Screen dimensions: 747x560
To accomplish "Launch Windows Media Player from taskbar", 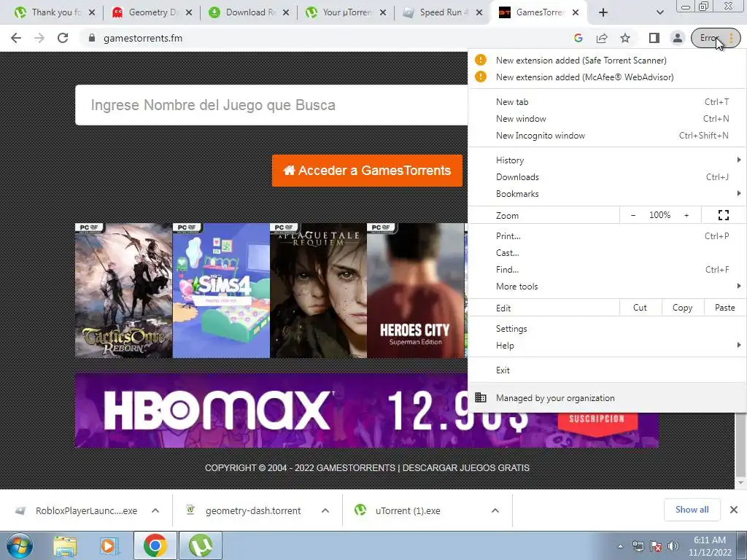I will (x=109, y=545).
